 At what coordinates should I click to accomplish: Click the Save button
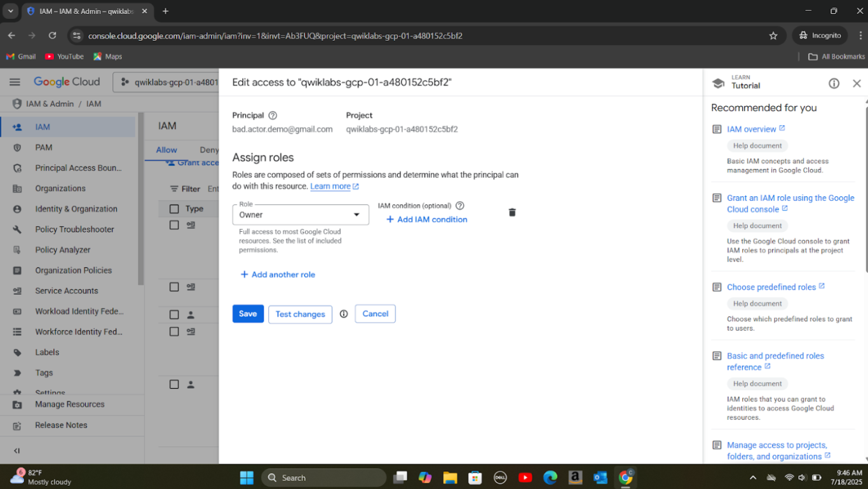point(248,314)
